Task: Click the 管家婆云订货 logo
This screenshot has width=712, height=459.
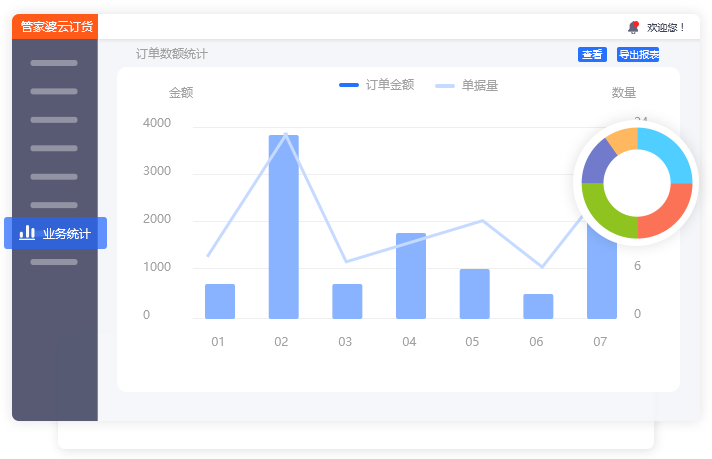Action: [56, 27]
